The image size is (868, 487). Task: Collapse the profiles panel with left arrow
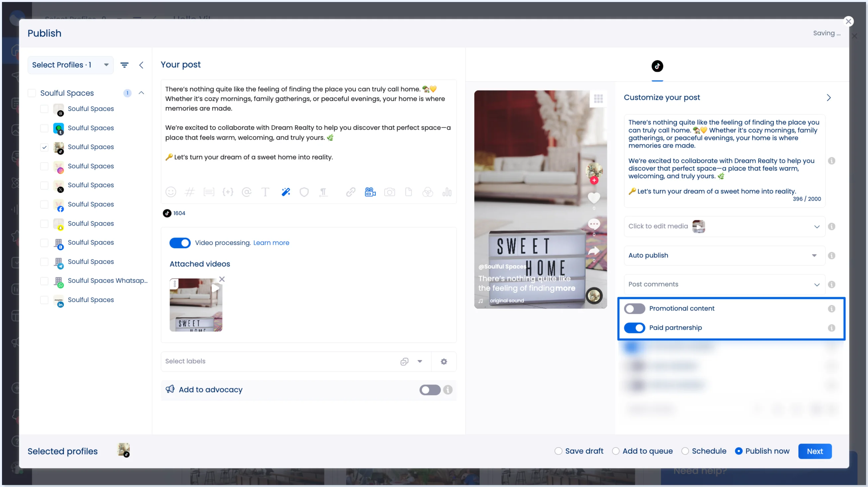(x=141, y=65)
